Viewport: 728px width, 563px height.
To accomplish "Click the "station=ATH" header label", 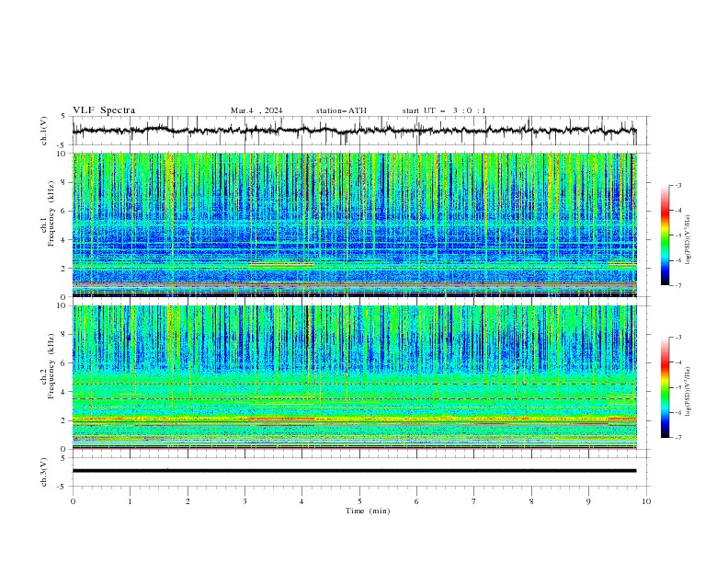I will [x=341, y=110].
